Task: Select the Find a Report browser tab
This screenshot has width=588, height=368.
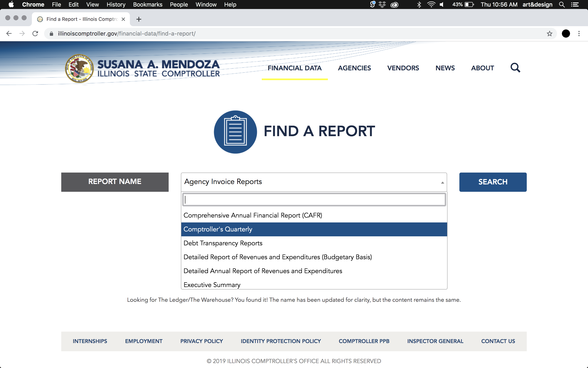Action: 81,19
